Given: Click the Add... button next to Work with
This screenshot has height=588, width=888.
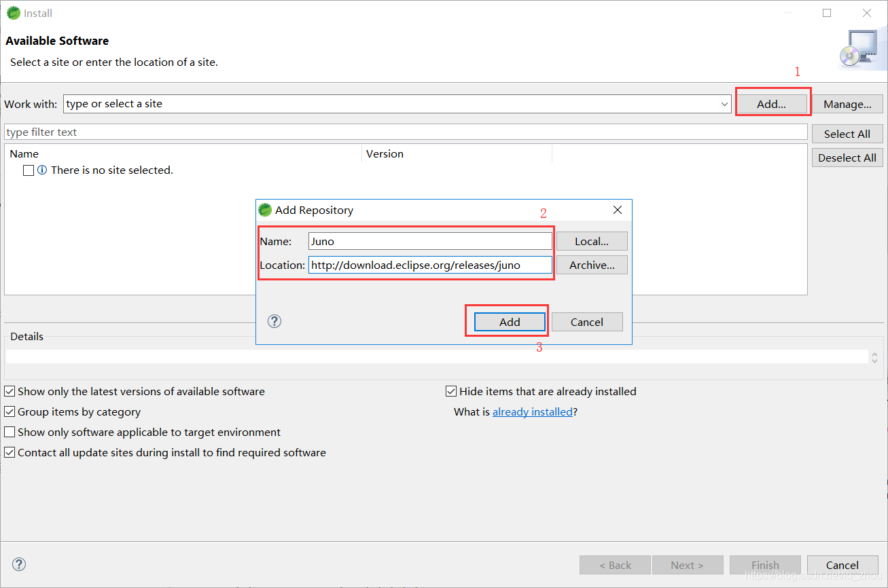Looking at the screenshot, I should [x=771, y=104].
